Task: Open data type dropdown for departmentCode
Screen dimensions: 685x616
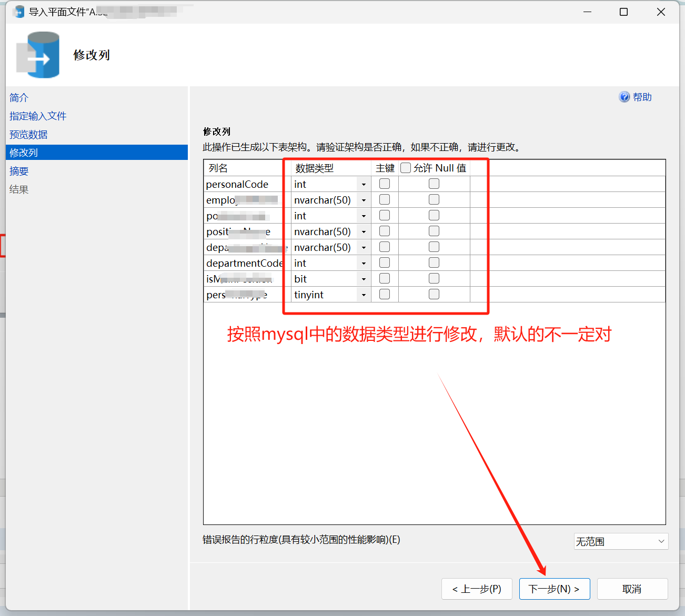Action: click(364, 263)
